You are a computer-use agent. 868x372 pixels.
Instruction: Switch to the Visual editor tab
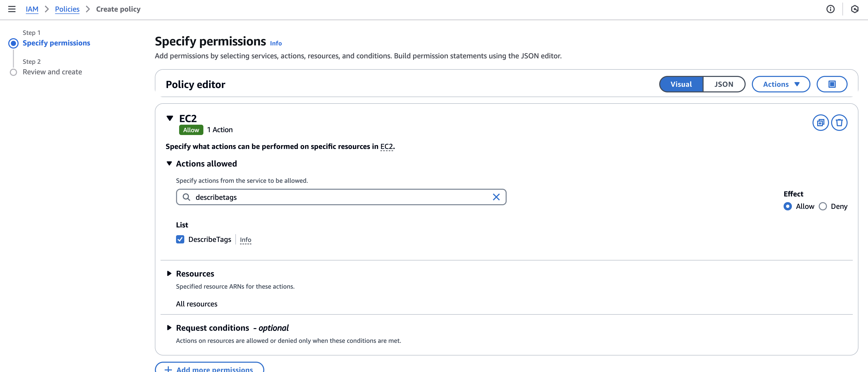tap(681, 84)
